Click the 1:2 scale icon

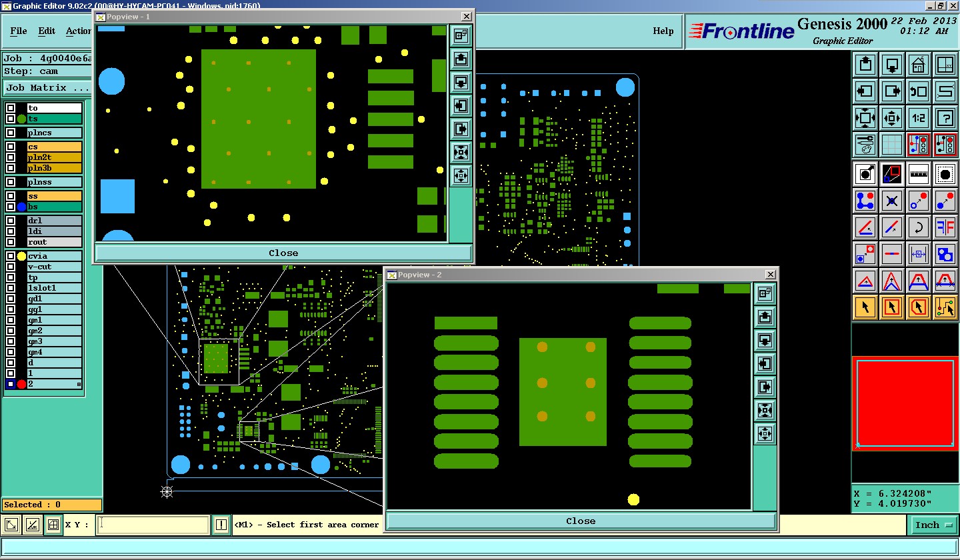coord(919,118)
